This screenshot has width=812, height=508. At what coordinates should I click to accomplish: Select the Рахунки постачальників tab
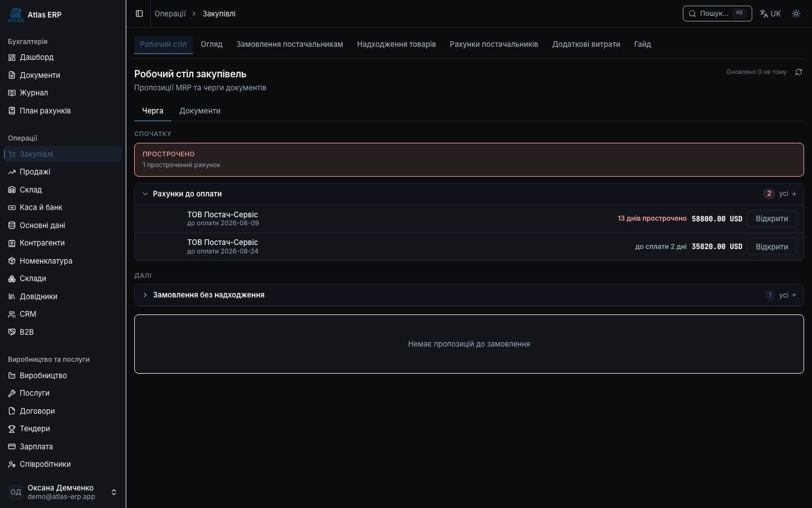(x=494, y=44)
